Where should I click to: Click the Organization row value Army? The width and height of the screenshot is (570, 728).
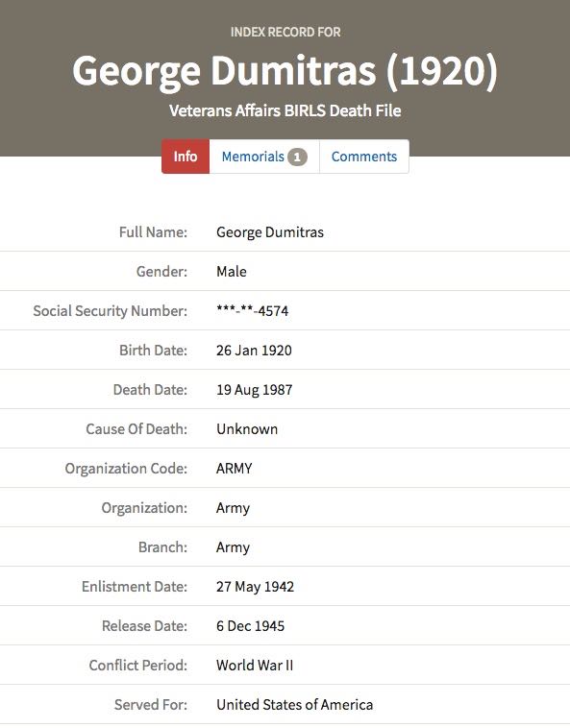point(234,508)
